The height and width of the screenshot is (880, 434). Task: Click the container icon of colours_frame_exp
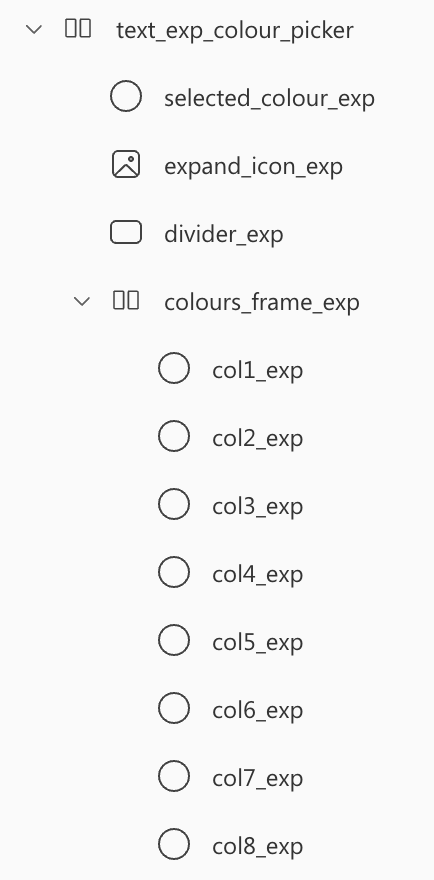pyautogui.click(x=126, y=300)
